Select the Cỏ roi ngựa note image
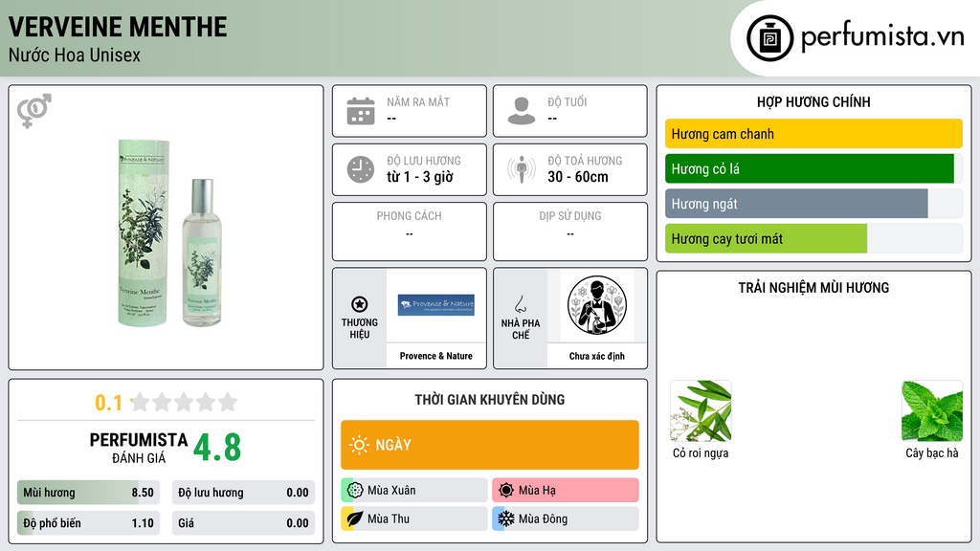Screen dimensions: 980x551 tap(701, 411)
